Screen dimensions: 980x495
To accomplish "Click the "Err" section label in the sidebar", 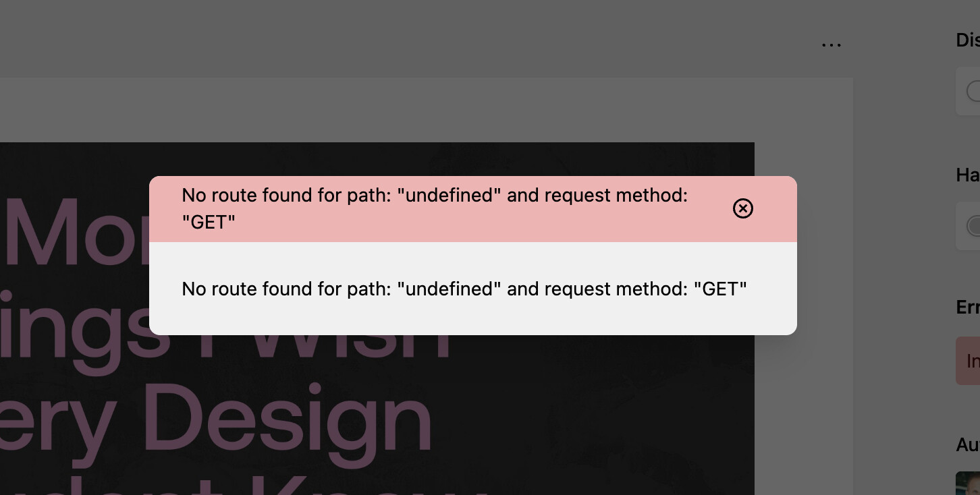I will point(968,307).
